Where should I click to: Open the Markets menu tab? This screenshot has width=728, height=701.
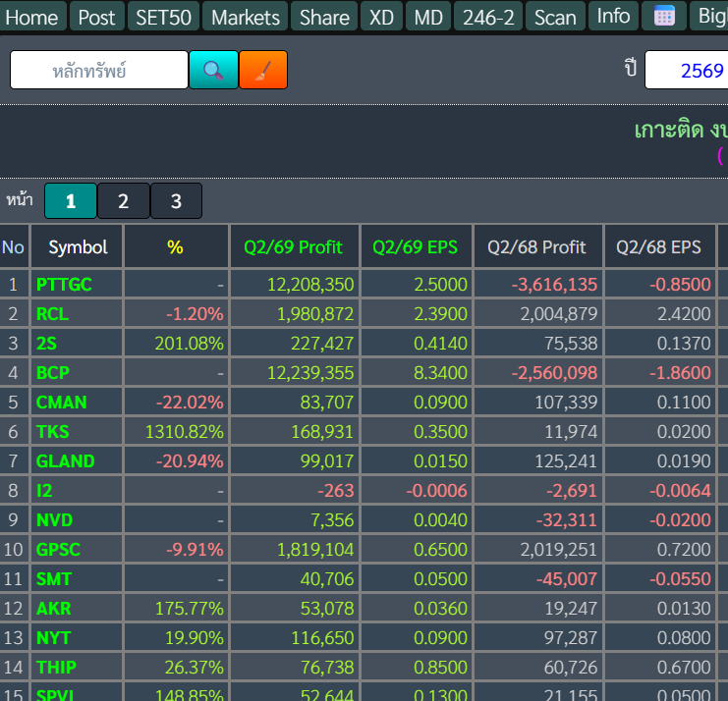coord(246,17)
